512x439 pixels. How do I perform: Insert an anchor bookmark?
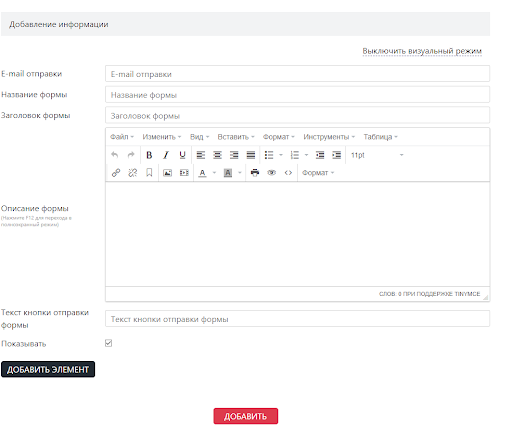149,173
